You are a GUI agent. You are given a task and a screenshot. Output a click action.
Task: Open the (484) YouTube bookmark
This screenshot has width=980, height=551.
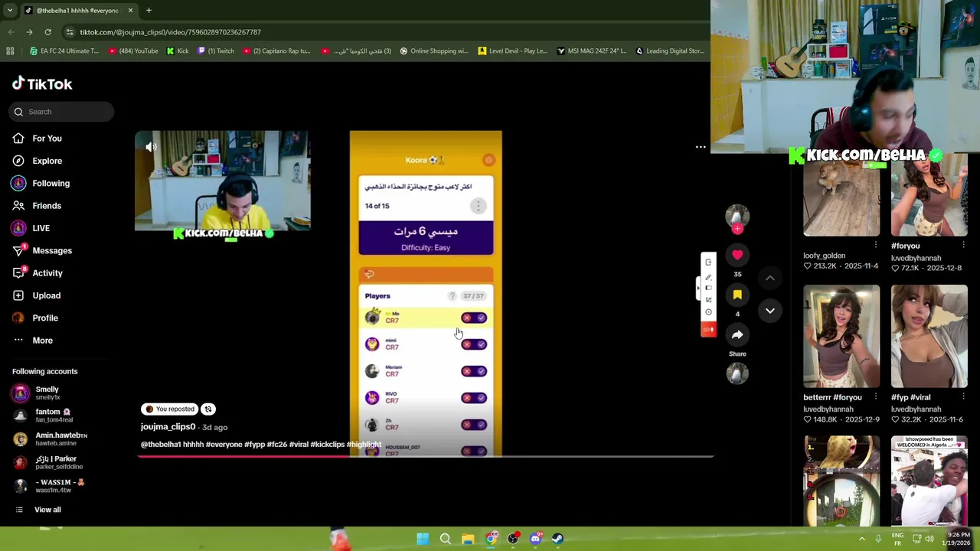tap(133, 51)
